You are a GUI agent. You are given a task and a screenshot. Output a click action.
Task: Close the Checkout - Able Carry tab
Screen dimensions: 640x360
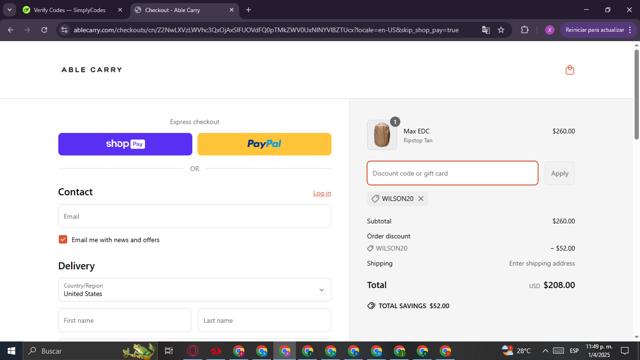click(x=231, y=10)
